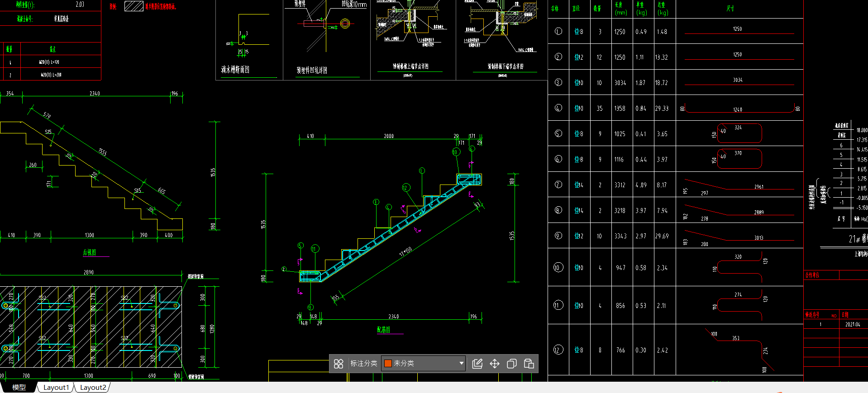Screen dimensions: 868x393
Task: Select the 17*150 dimension on the stair drawing
Action: 405,252
